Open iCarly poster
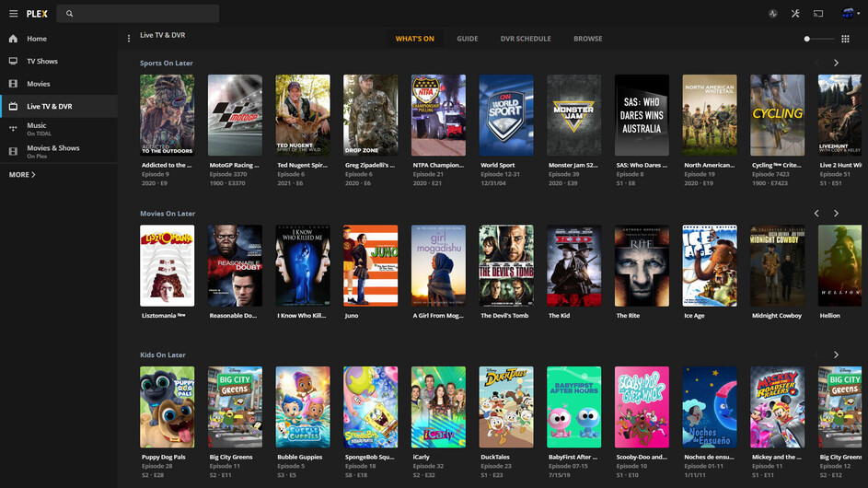Image resolution: width=868 pixels, height=488 pixels. tap(438, 407)
